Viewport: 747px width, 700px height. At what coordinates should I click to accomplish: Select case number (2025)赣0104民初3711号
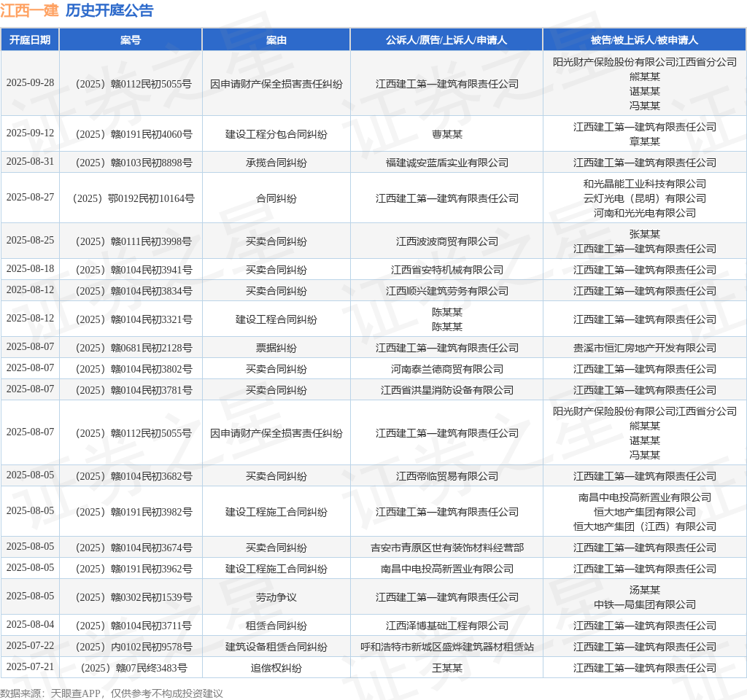[x=133, y=625]
